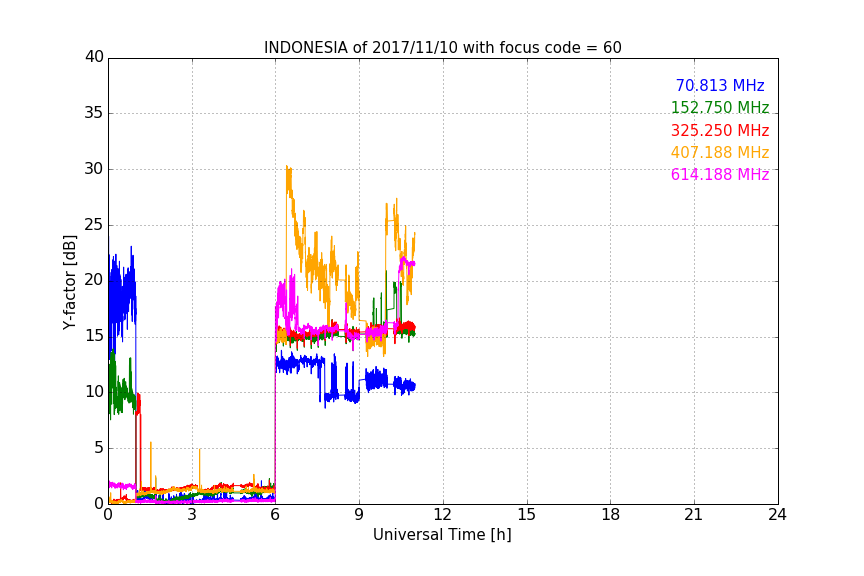Select the 614.188 MHz legend label
The image size is (864, 576).
(720, 175)
